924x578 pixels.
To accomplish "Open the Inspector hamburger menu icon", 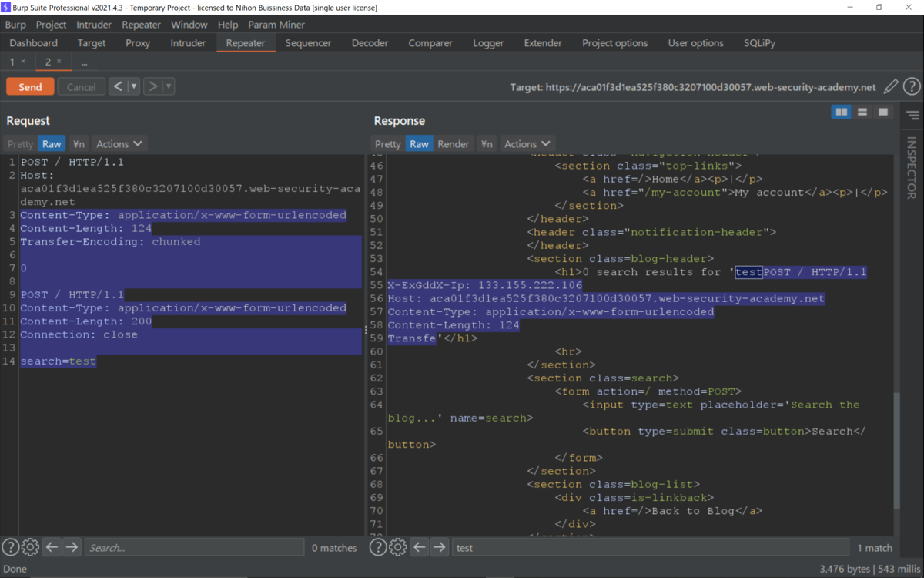I will (x=912, y=116).
